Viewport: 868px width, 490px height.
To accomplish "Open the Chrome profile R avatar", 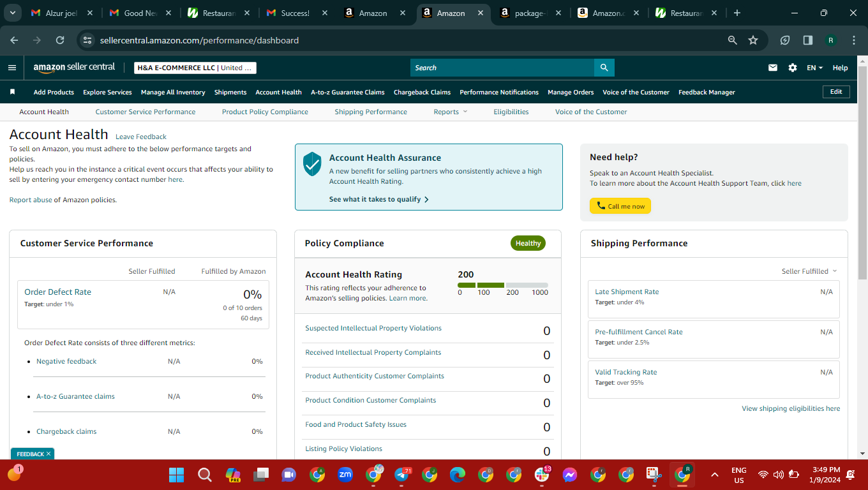I will 831,40.
